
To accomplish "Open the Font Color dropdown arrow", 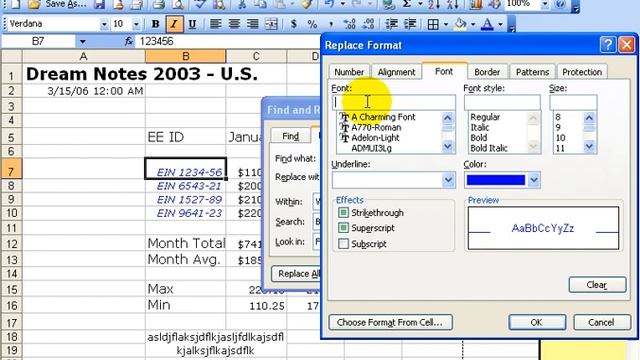I will pos(500,24).
